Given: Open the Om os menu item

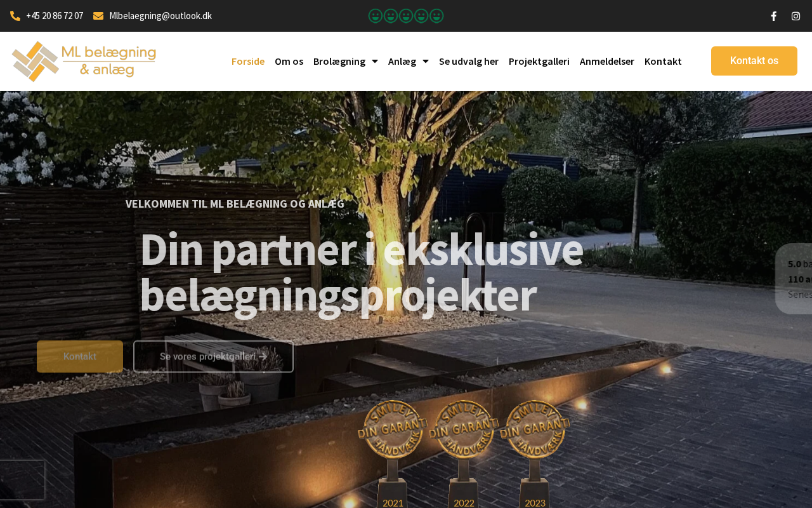Looking at the screenshot, I should (x=289, y=61).
